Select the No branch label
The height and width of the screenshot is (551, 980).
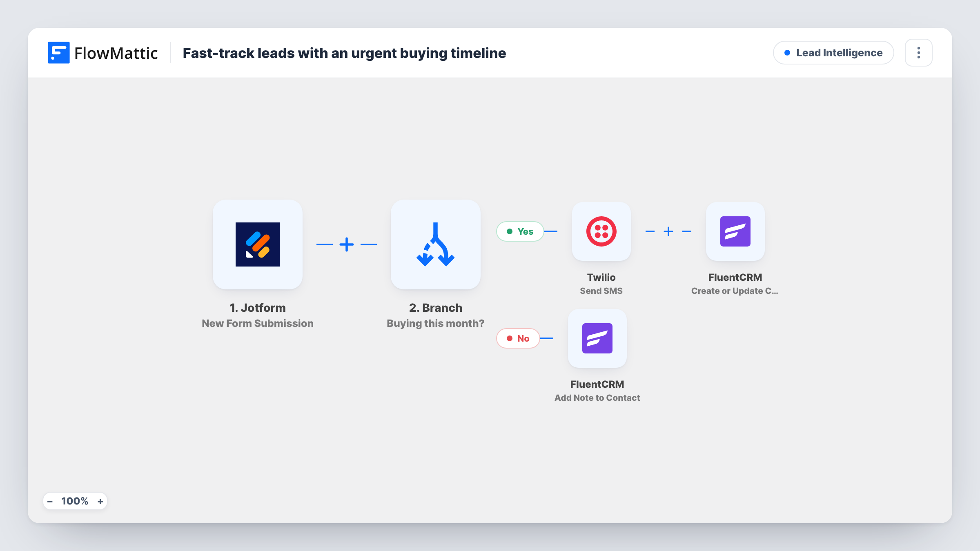tap(518, 338)
